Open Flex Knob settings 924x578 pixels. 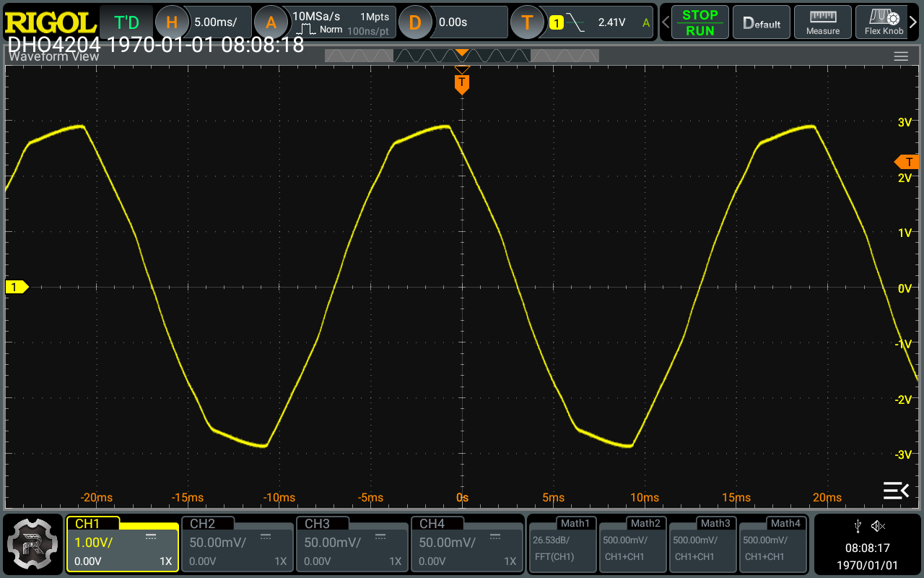[884, 22]
